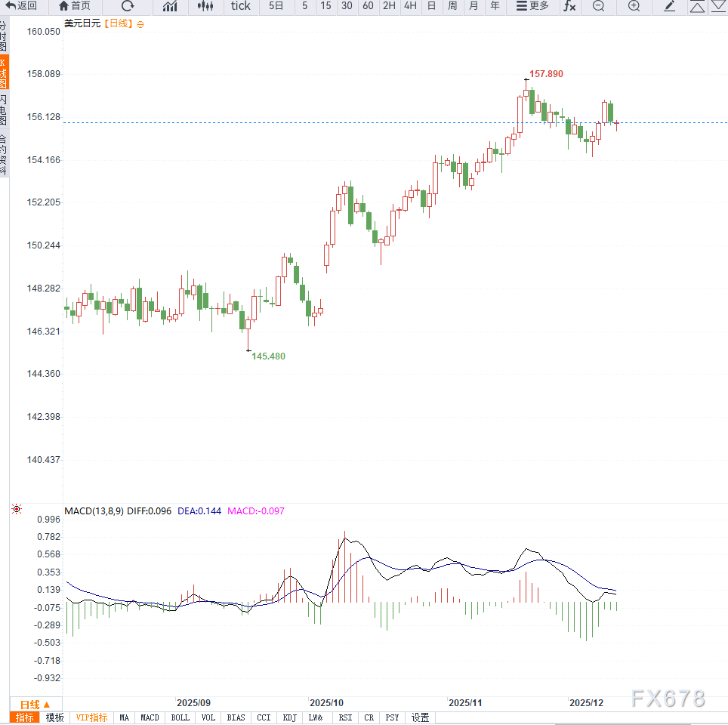The height and width of the screenshot is (725, 728).
Task: Open the fx formula tool
Action: (569, 6)
